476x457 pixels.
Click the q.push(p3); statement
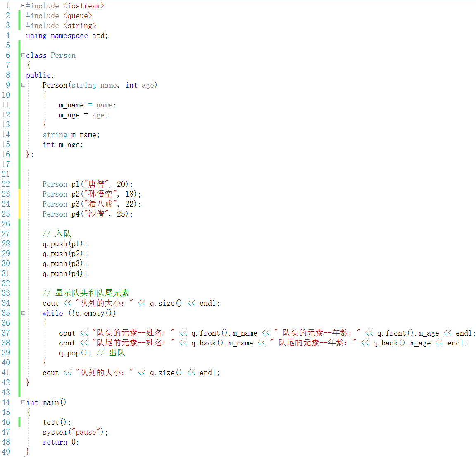65,264
